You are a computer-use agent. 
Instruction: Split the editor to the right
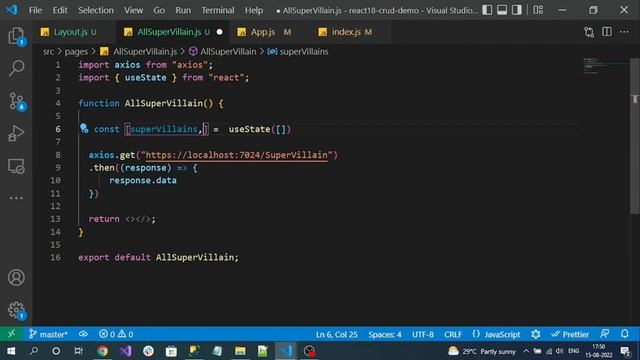[607, 32]
